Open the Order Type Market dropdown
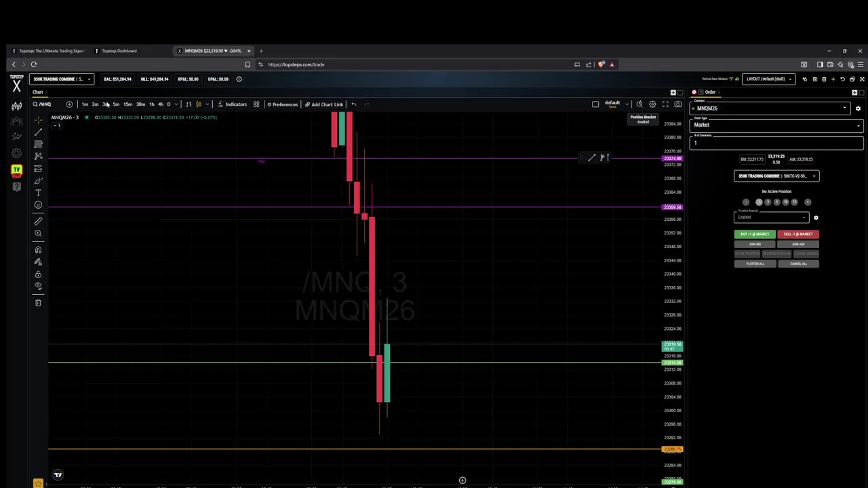Screen dimensions: 868x488 click(x=776, y=125)
